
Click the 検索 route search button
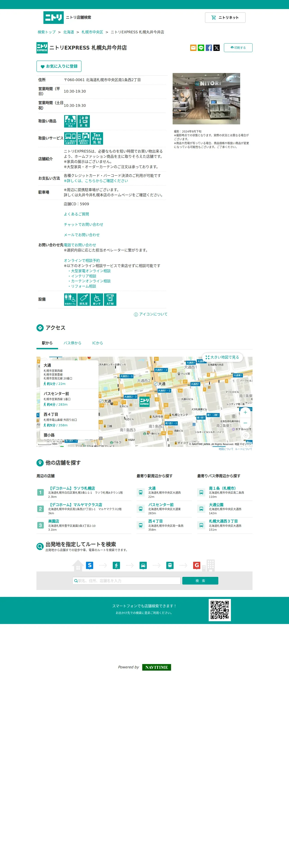pyautogui.click(x=200, y=581)
